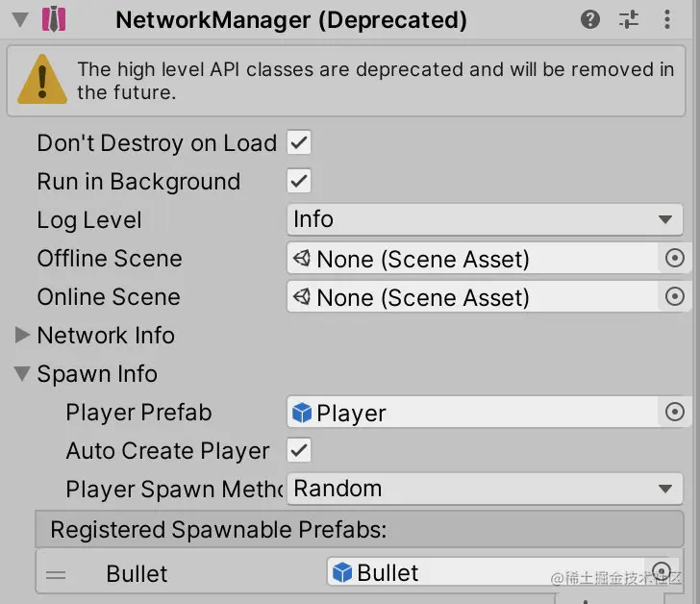Toggle Run in Background checkbox

point(299,181)
